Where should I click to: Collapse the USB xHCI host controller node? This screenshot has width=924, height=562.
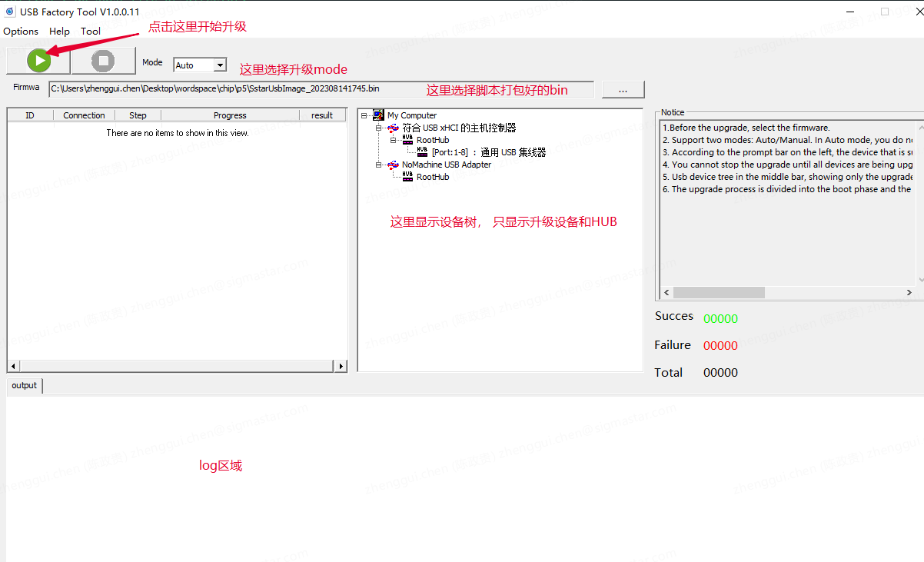(379, 128)
